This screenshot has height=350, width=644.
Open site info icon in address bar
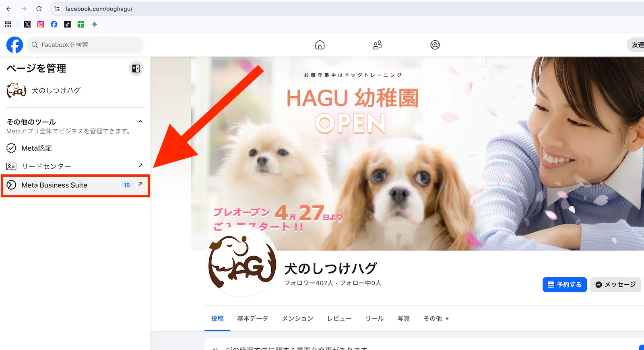pos(57,8)
